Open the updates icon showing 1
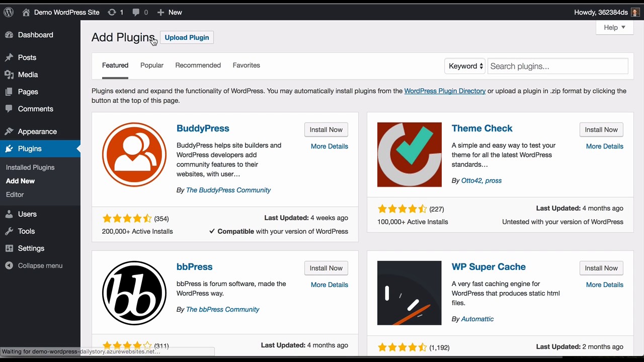This screenshot has width=644, height=362. [112, 12]
